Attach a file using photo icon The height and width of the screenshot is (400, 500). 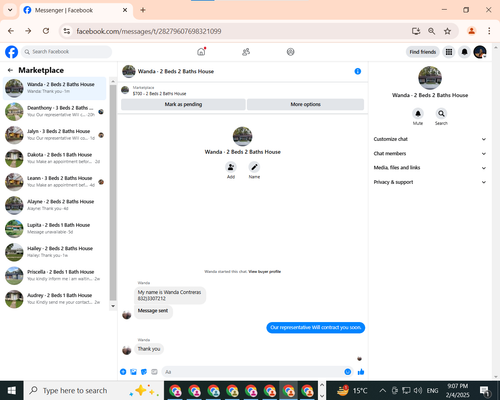(x=134, y=372)
